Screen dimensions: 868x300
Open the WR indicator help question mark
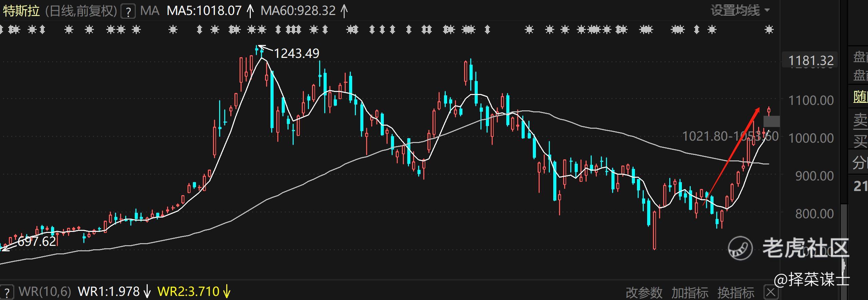[6, 292]
